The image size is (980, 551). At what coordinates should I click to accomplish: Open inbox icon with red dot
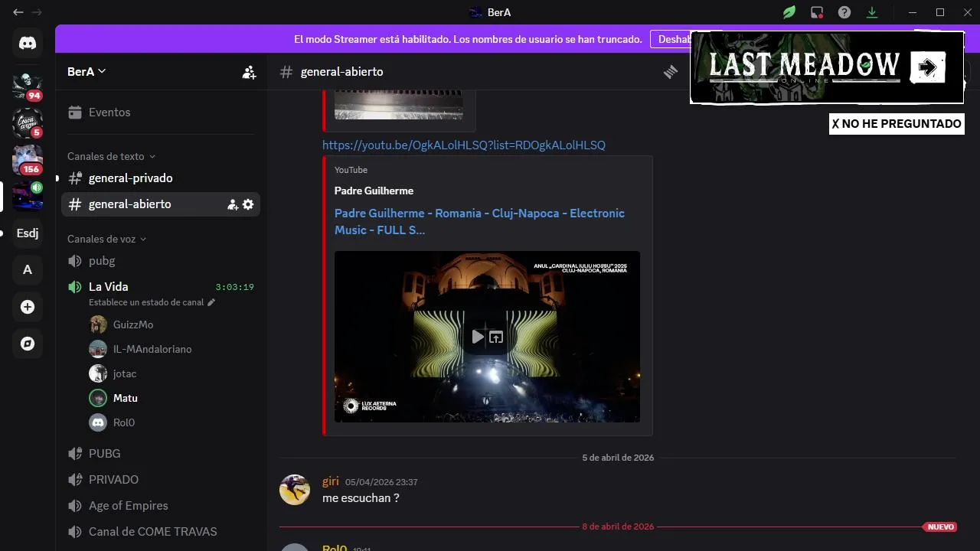point(817,12)
